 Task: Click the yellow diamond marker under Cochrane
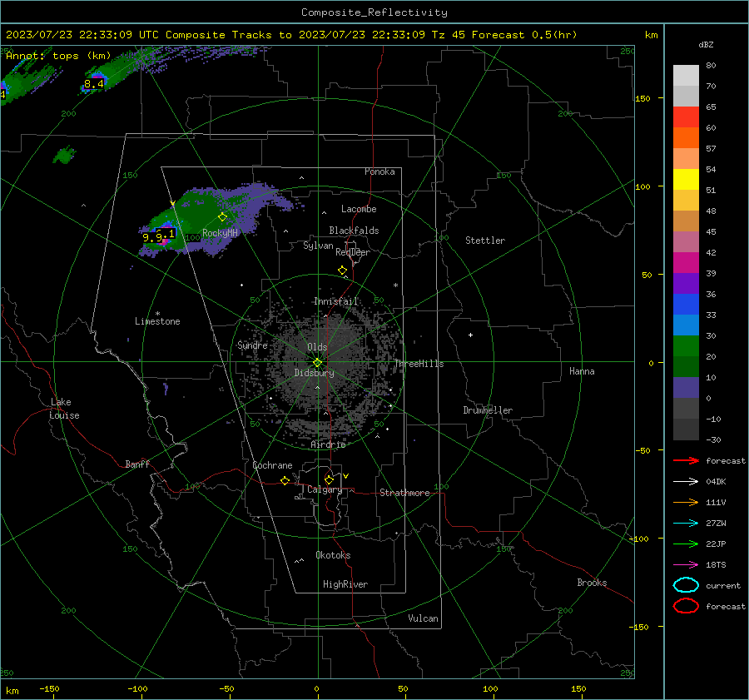(285, 481)
